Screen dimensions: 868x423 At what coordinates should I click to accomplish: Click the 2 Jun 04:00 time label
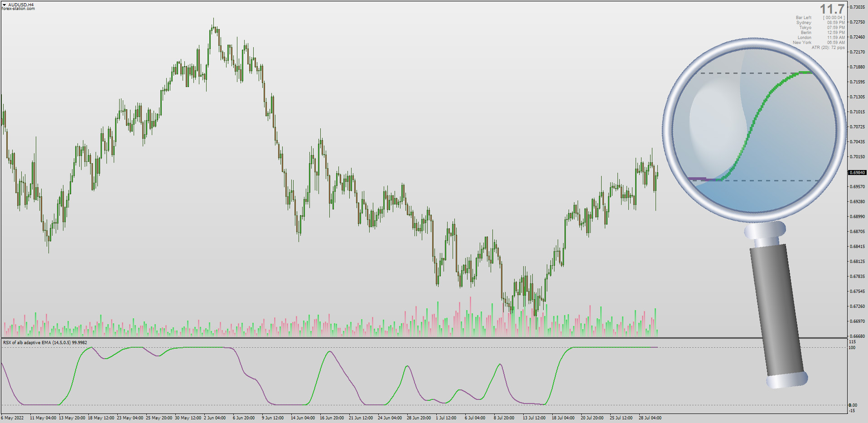[x=215, y=418]
